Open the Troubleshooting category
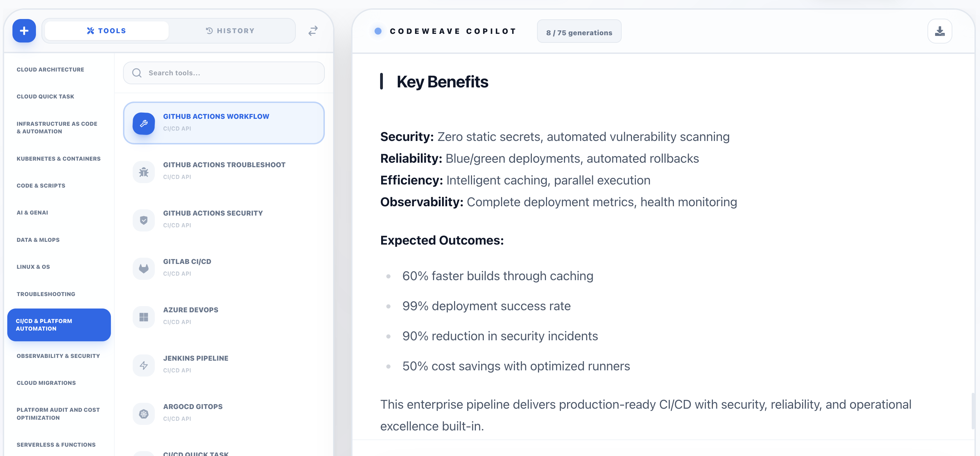Image resolution: width=980 pixels, height=456 pixels. (x=46, y=294)
